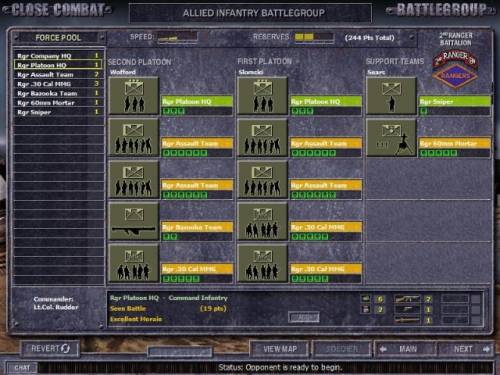Open View Map
Image resolution: width=500 pixels, height=375 pixels.
click(280, 349)
